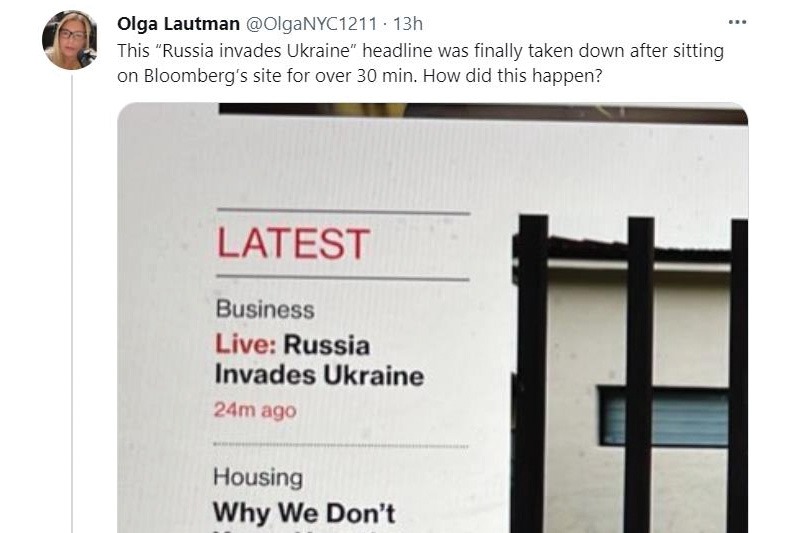Screen dimensions: 800x533
Task: Click the tweet text about Bloomberg's site
Action: (420, 63)
